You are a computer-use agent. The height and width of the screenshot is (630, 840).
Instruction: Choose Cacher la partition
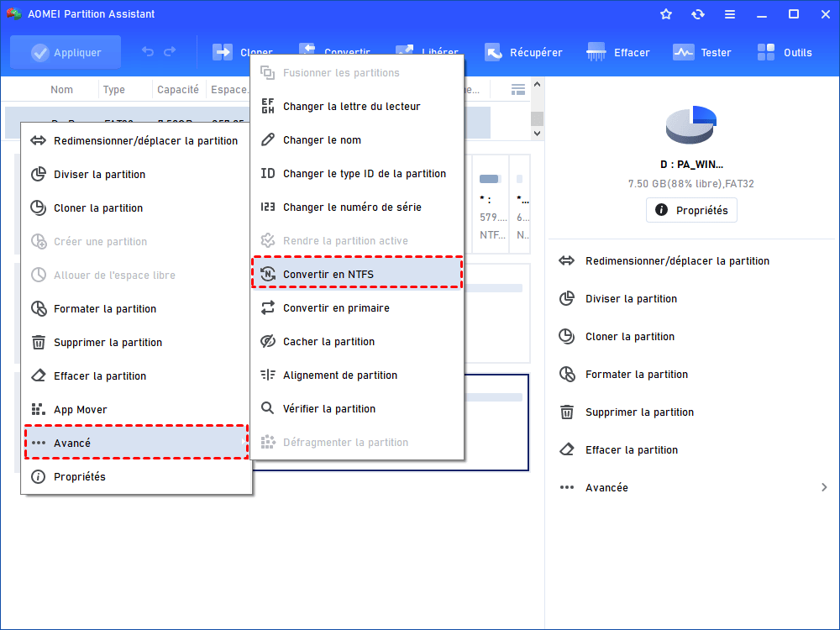pyautogui.click(x=357, y=342)
